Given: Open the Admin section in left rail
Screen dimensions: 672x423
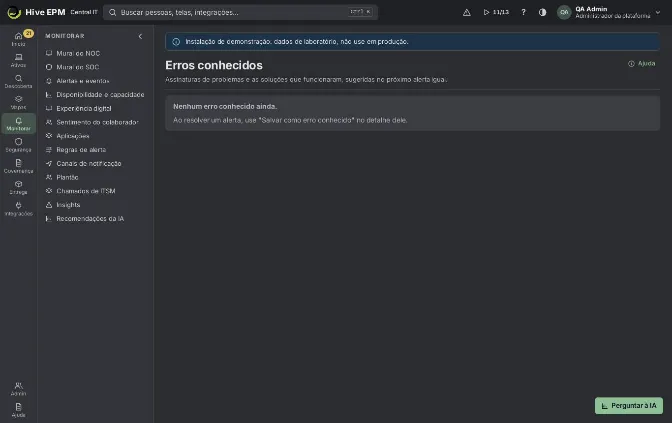Looking at the screenshot, I should (18, 389).
